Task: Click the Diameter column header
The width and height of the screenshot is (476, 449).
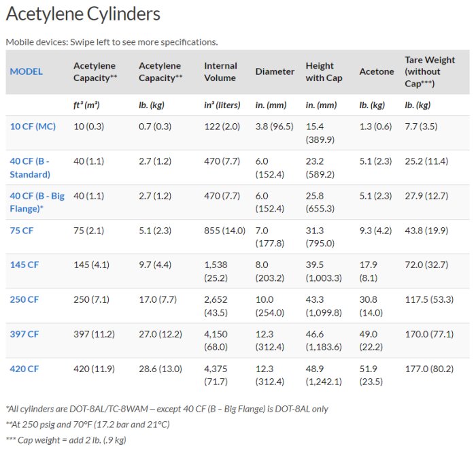Action: click(275, 71)
